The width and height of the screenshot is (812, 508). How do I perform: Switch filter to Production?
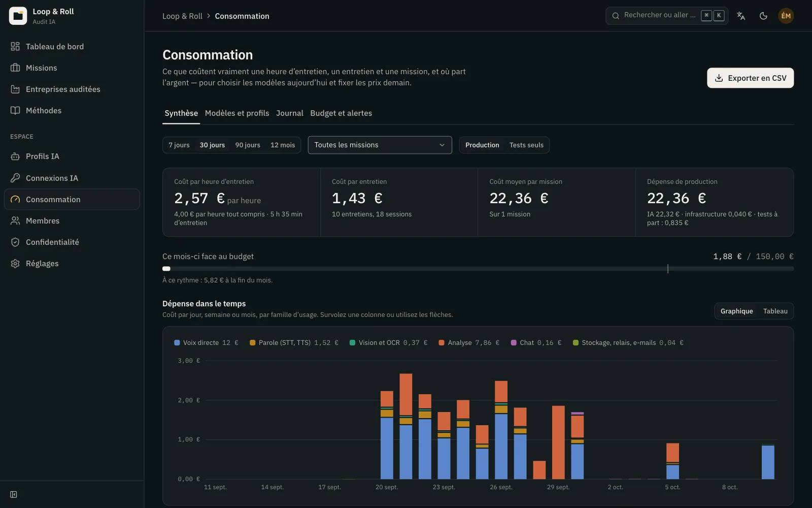482,145
